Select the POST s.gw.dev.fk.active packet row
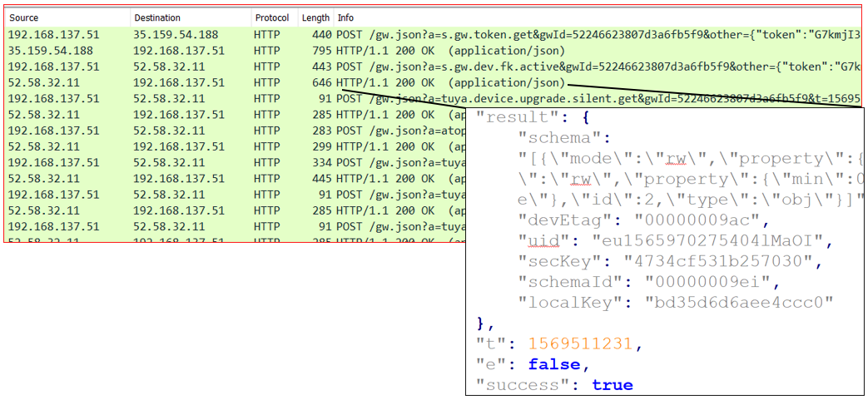The image size is (868, 400). tap(434, 67)
